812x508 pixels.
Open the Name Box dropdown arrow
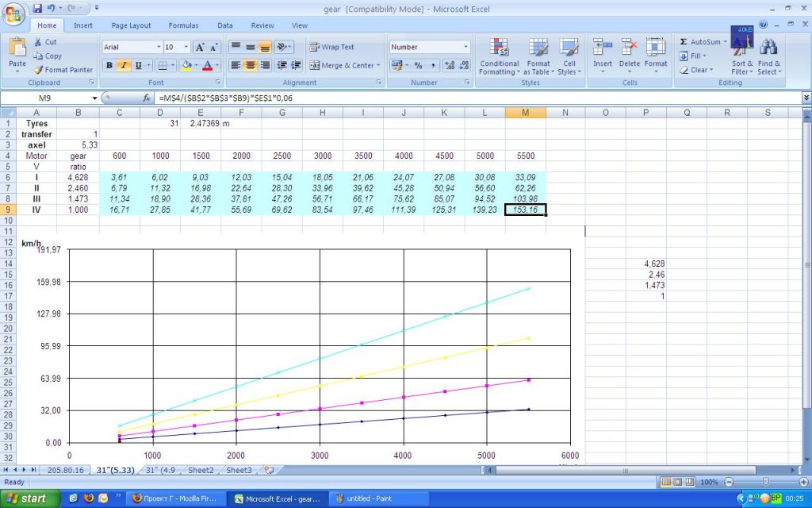95,98
